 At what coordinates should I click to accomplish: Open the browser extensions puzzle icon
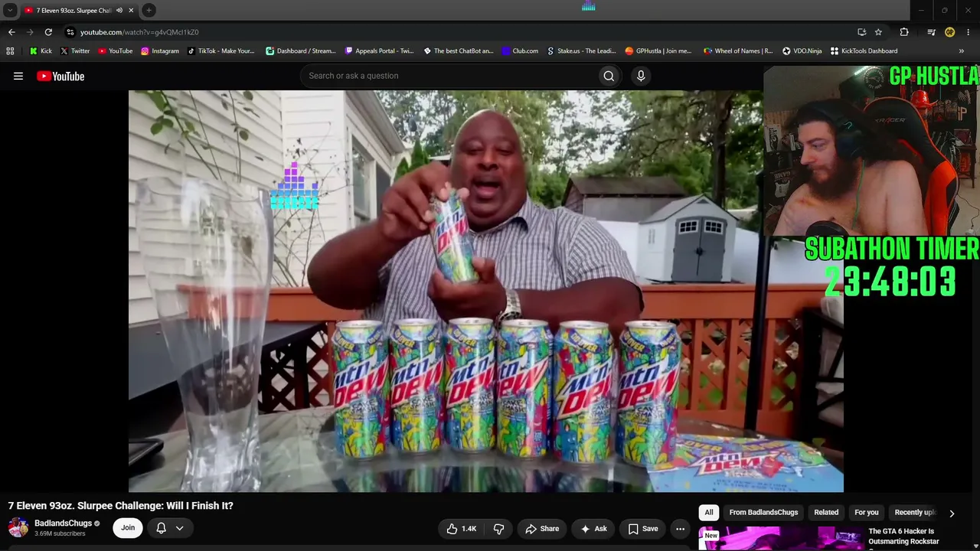(904, 32)
